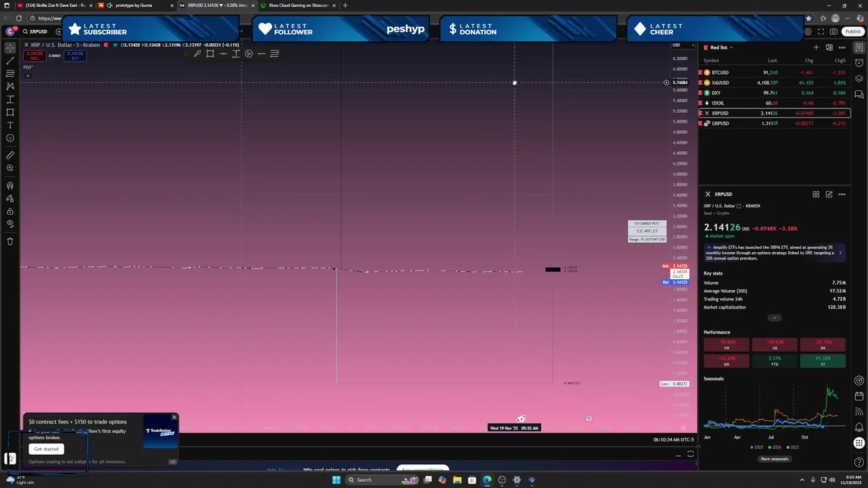The width and height of the screenshot is (868, 488).
Task: Click the Windows Start button
Action: tap(336, 480)
